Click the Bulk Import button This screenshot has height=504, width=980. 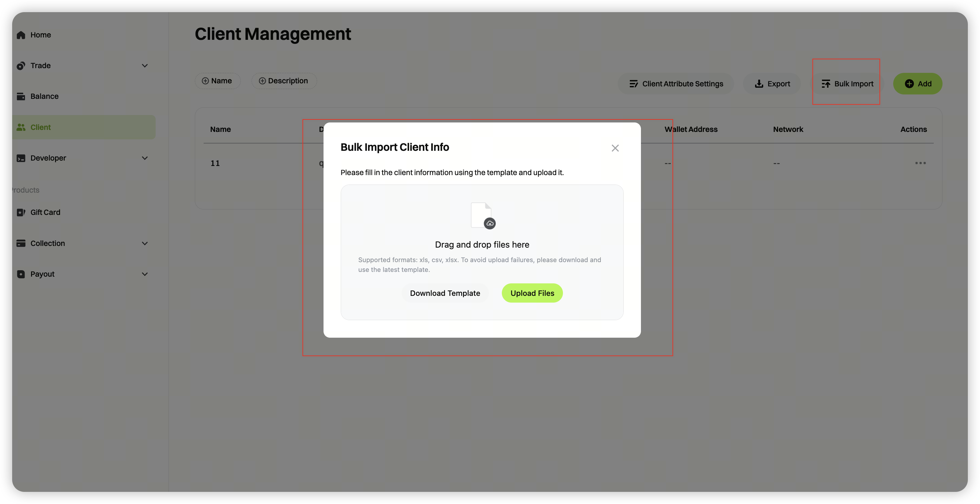point(847,84)
